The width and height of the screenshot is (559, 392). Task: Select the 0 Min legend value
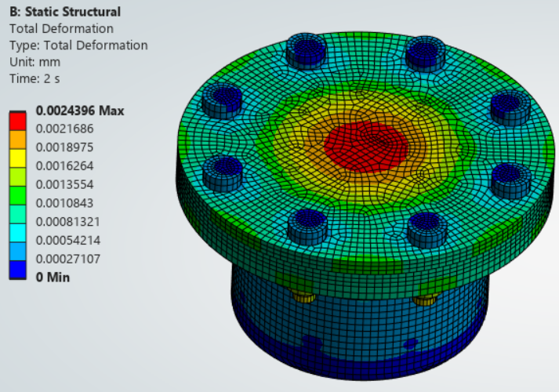[x=53, y=278]
